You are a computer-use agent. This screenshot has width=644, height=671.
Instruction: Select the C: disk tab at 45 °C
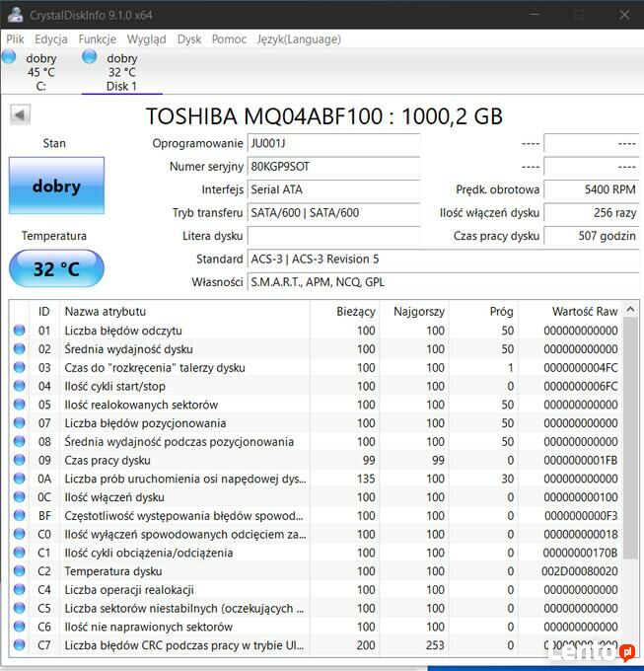tap(40, 72)
